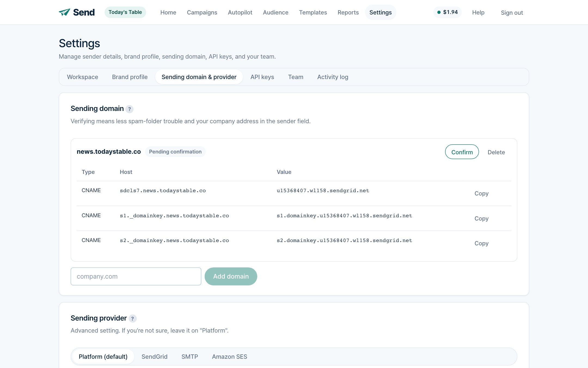Open the Sending provider help icon

pos(133,318)
